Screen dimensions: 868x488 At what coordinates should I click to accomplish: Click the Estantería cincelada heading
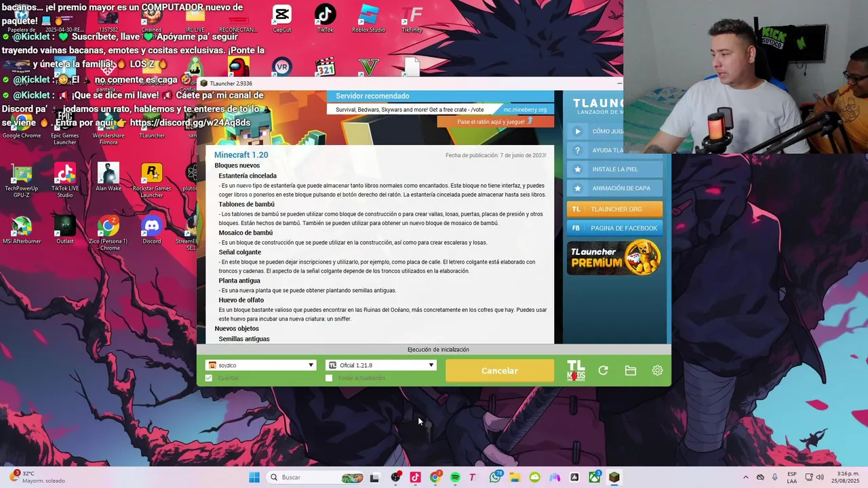pos(248,176)
